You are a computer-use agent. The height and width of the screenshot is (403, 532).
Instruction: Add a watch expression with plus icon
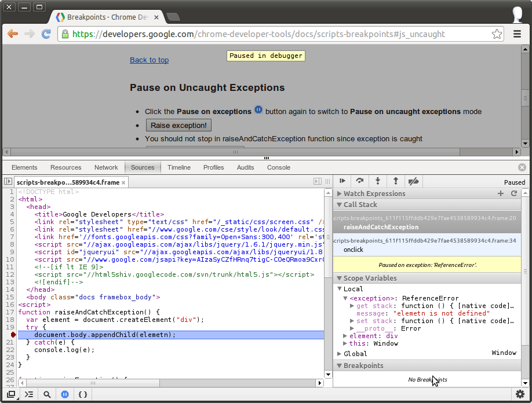(x=501, y=193)
